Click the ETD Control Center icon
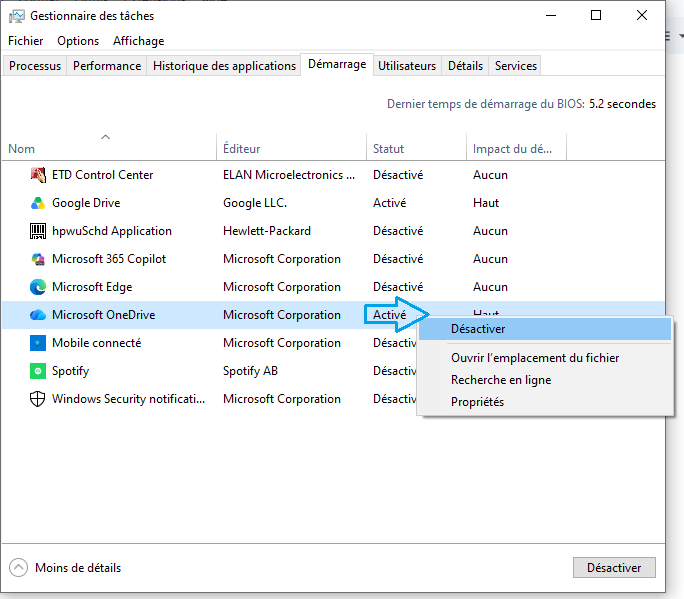The width and height of the screenshot is (684, 599). pos(38,175)
